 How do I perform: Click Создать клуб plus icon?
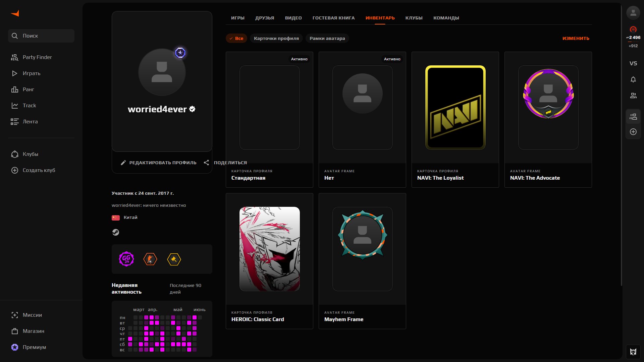click(x=15, y=170)
